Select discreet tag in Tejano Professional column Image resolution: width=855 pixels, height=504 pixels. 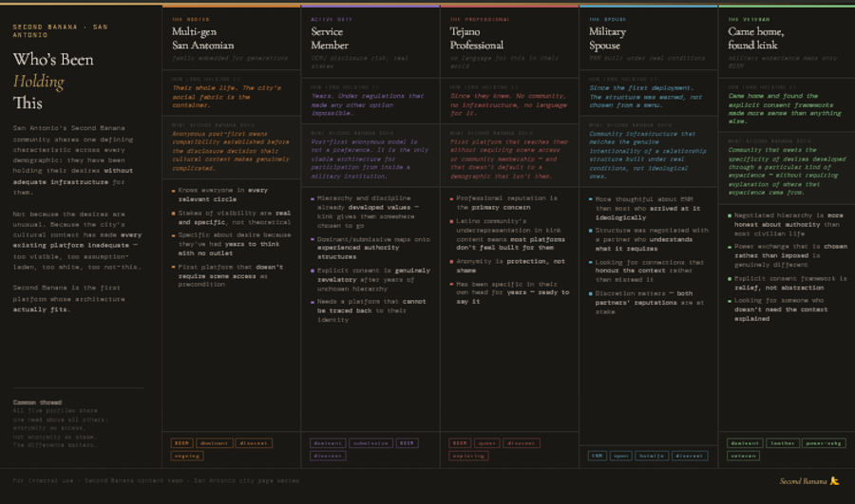522,443
